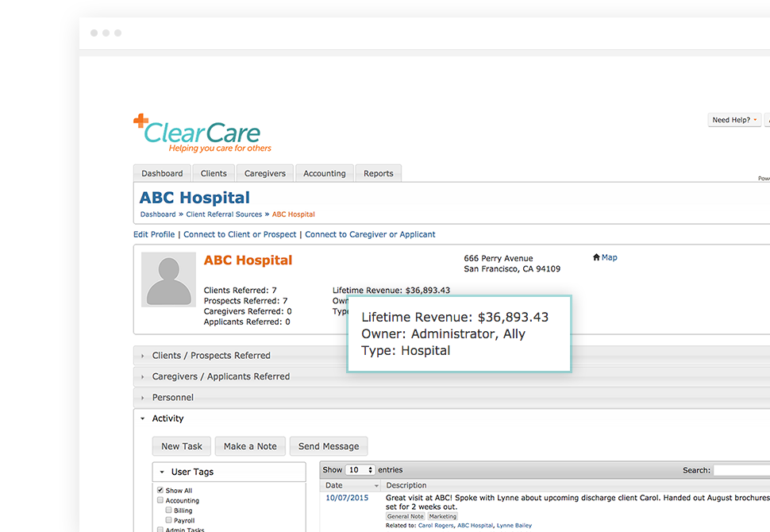This screenshot has height=532, width=770.
Task: Open ABC Hospital in Related to
Action: pyautogui.click(x=475, y=525)
